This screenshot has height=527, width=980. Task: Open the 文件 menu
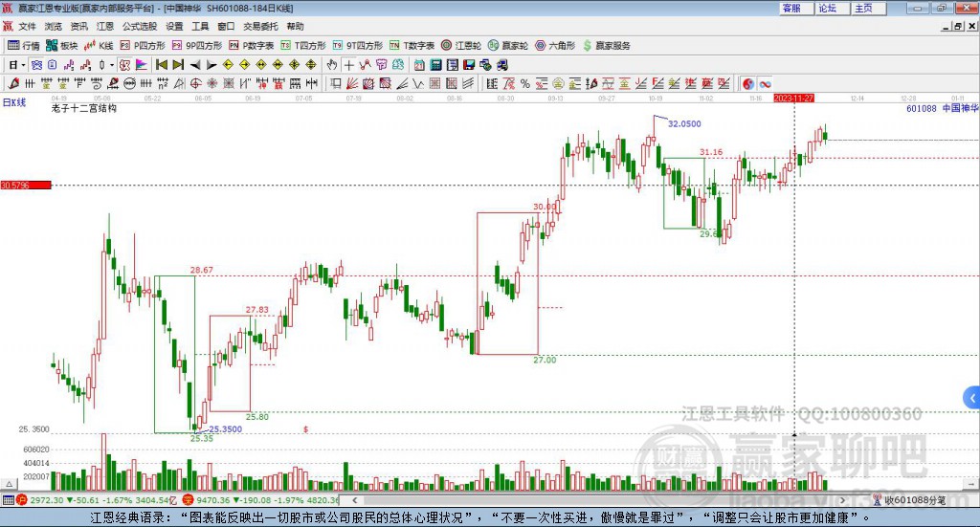(x=27, y=26)
